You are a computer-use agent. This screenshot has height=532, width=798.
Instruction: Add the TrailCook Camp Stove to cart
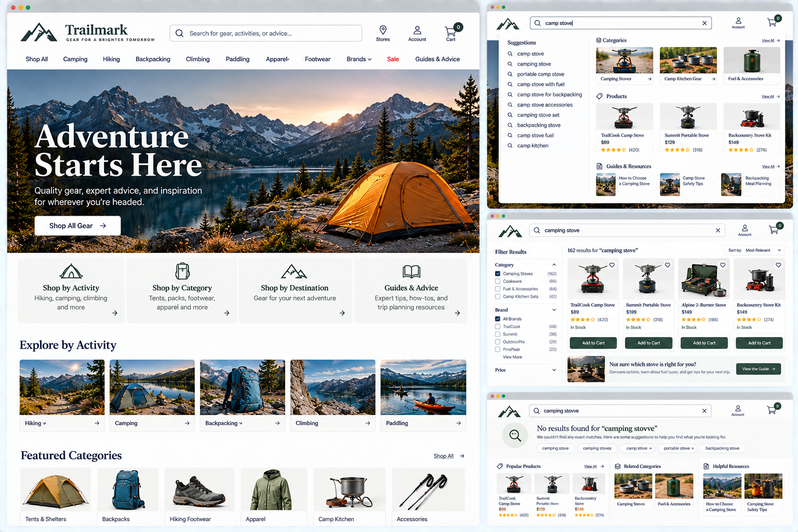[x=593, y=343]
